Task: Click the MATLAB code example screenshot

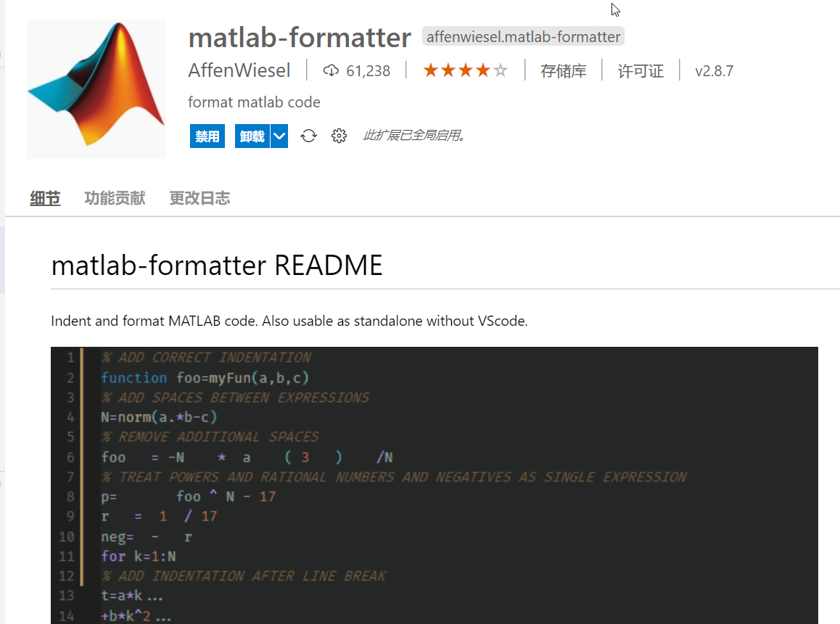Action: click(434, 485)
